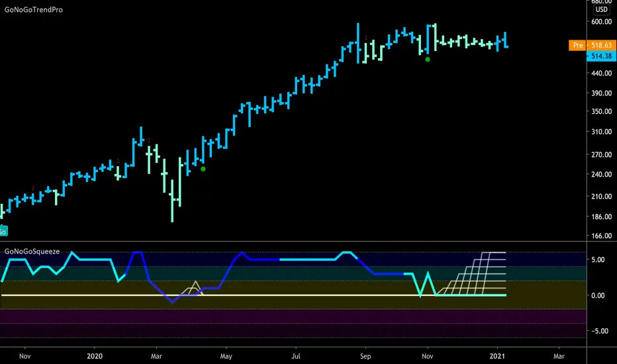Click the 240.00 price axis label
The height and width of the screenshot is (364, 617).
[601, 174]
